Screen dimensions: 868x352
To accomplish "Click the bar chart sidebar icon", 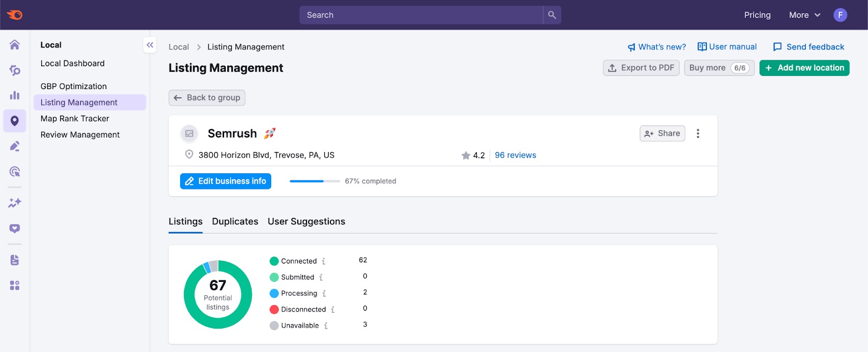I will [15, 96].
